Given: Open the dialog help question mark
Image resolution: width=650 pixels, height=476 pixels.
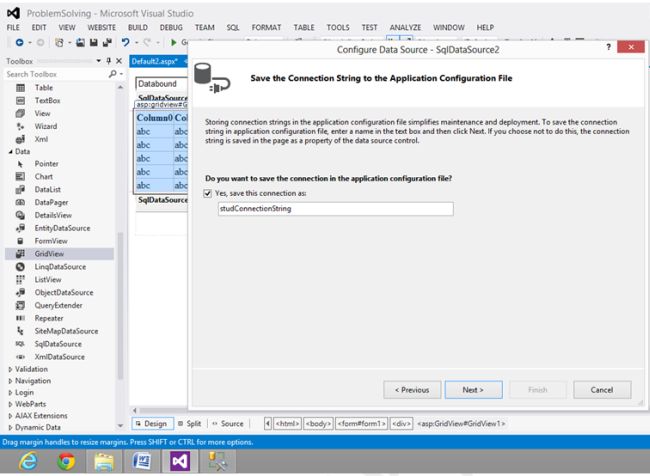Looking at the screenshot, I should pyautogui.click(x=609, y=47).
